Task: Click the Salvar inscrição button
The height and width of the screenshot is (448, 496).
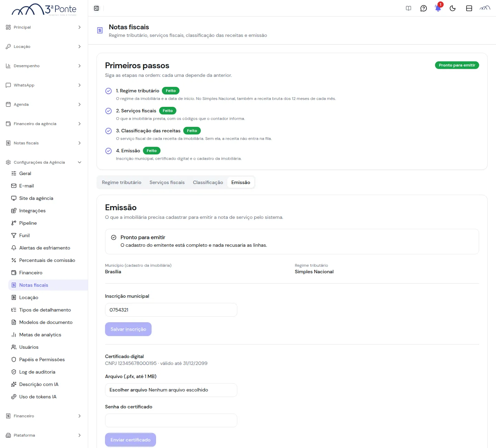Action: click(128, 329)
